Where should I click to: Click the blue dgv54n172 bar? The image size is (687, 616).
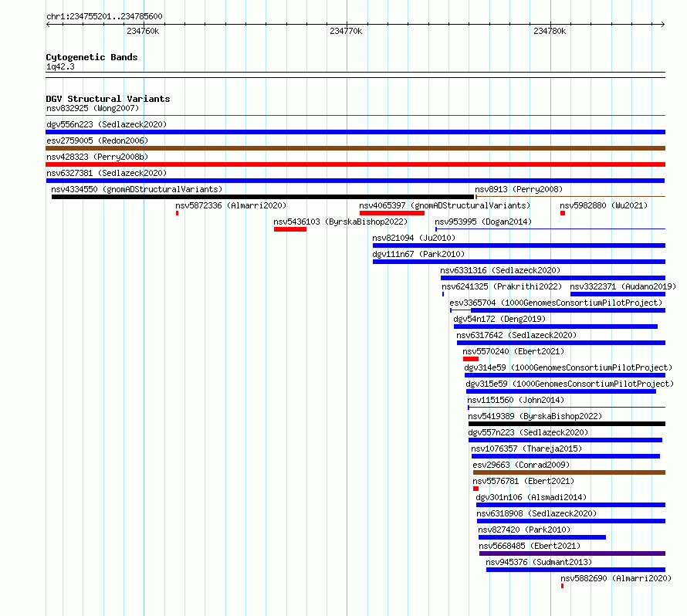556,327
